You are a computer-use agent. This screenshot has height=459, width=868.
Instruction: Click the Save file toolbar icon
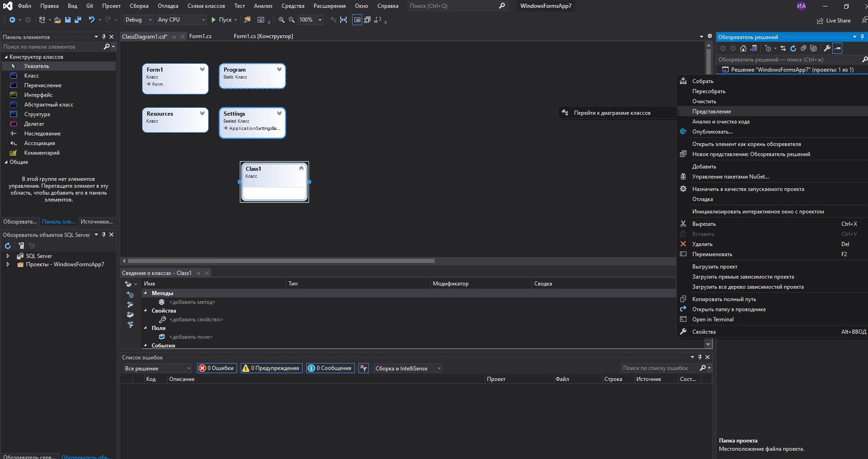click(x=68, y=20)
